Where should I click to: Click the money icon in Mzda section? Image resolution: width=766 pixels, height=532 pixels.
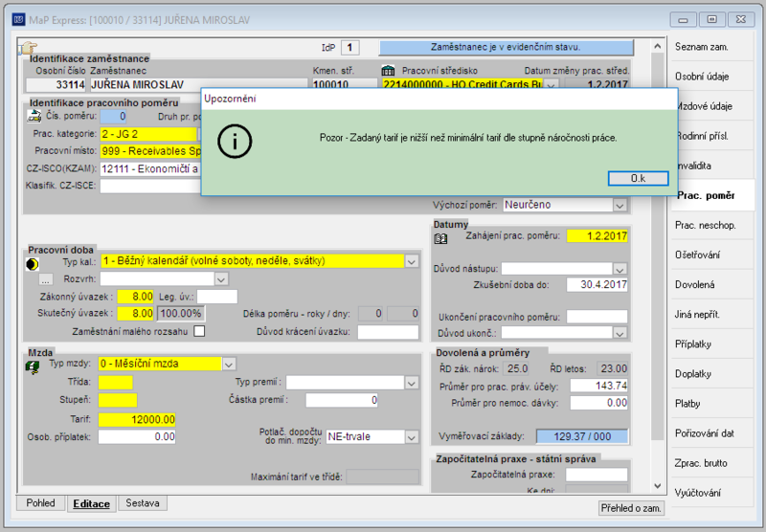[33, 367]
